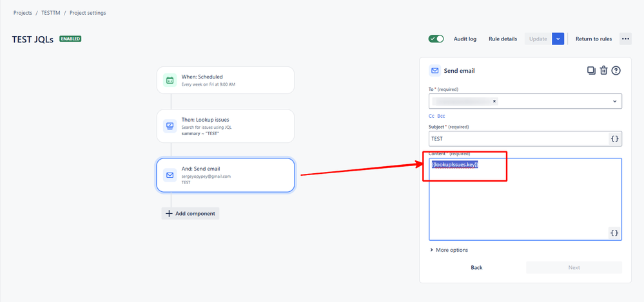
Task: Expand the To recipients dropdown
Action: point(615,101)
